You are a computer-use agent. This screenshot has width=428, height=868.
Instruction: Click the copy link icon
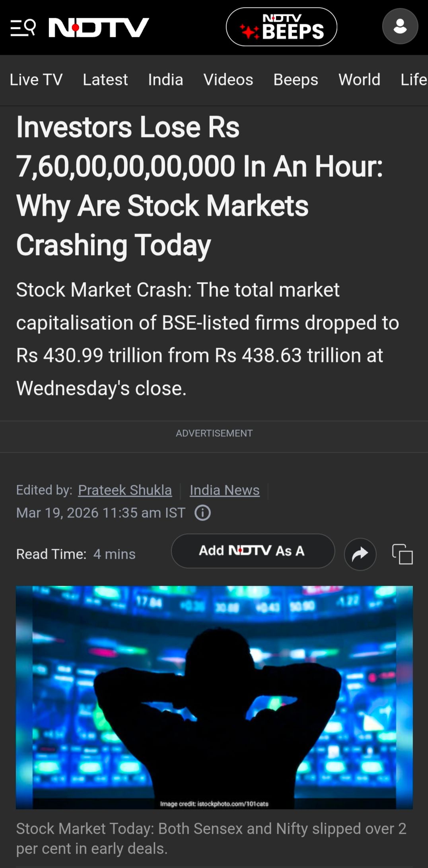pyautogui.click(x=402, y=554)
